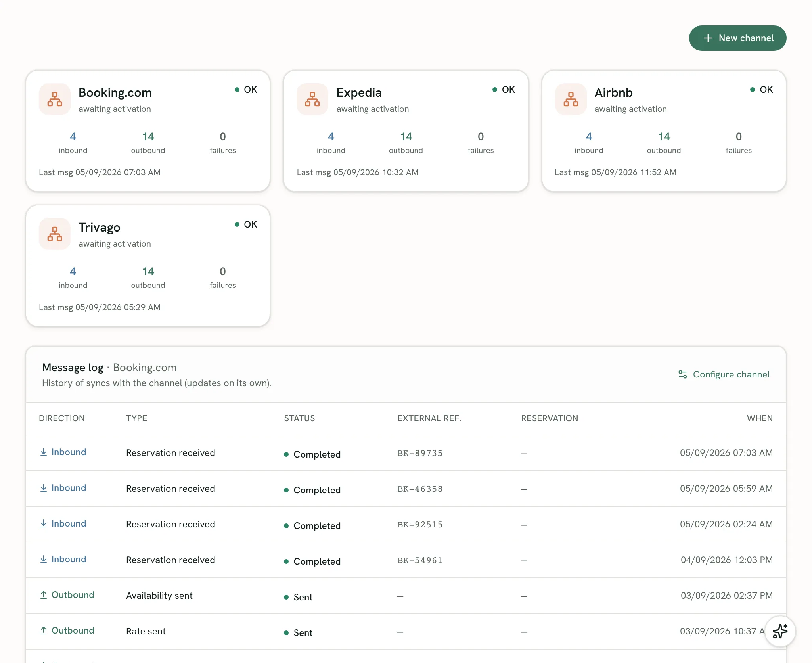Select the Expedia channel title
Viewport: 812px width, 663px height.
(x=359, y=92)
